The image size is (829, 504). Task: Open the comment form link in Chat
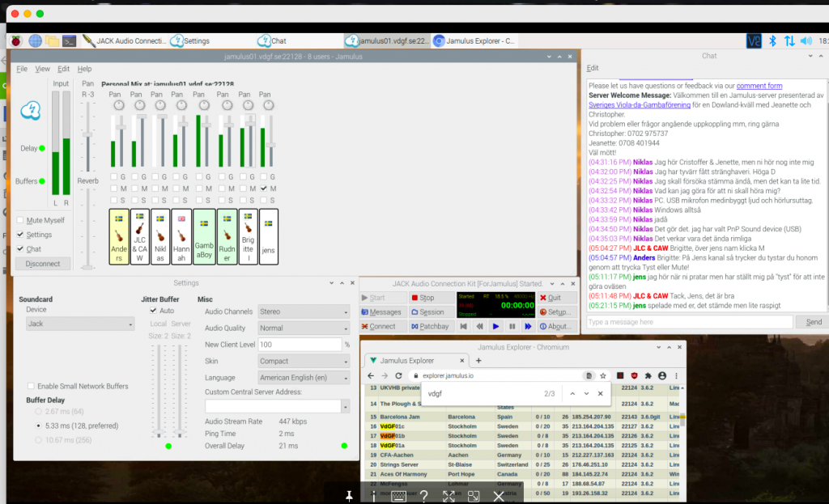point(759,86)
